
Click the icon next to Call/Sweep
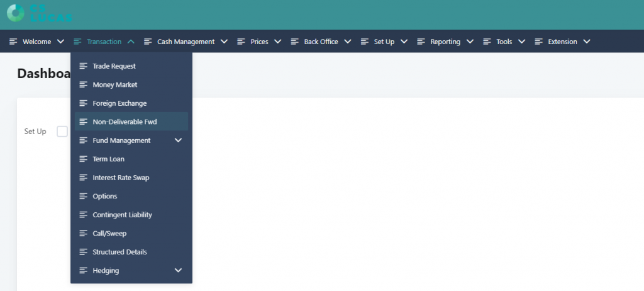[83, 234]
